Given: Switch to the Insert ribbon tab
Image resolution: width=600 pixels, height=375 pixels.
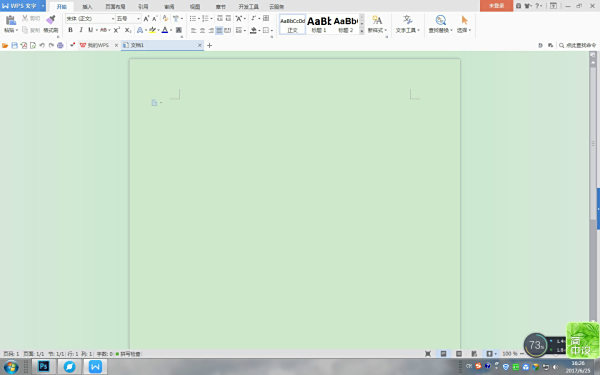Looking at the screenshot, I should coord(87,7).
